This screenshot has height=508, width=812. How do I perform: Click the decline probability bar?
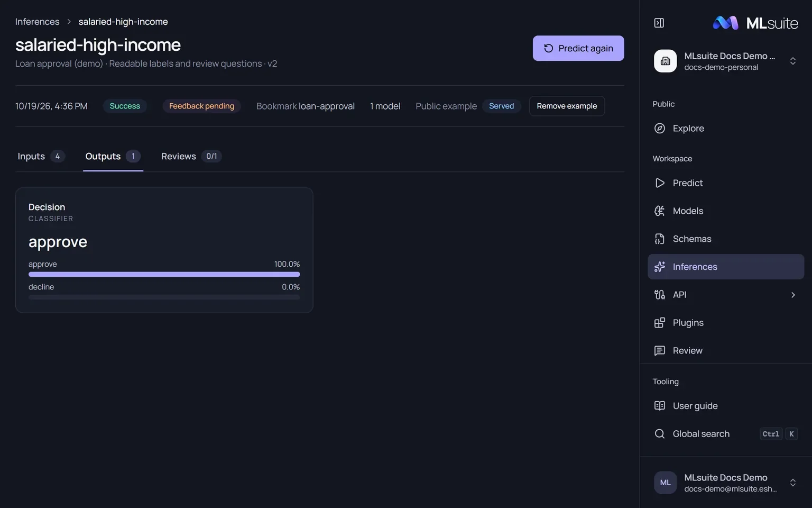tap(164, 297)
